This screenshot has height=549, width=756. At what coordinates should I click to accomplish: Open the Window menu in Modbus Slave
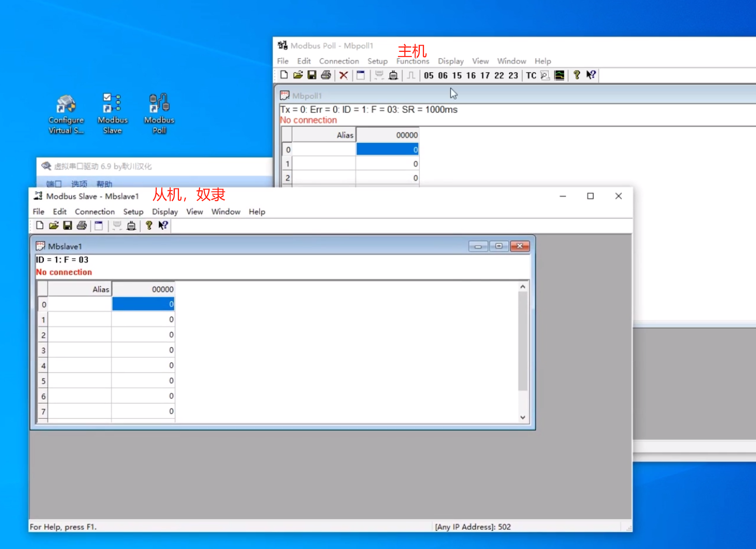(x=226, y=212)
